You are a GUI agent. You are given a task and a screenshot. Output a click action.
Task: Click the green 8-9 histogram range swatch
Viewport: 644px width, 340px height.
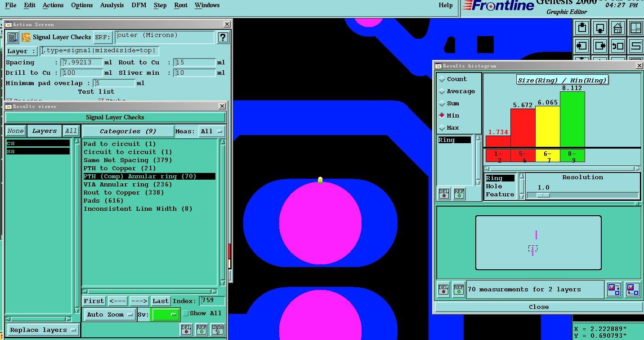pos(572,156)
